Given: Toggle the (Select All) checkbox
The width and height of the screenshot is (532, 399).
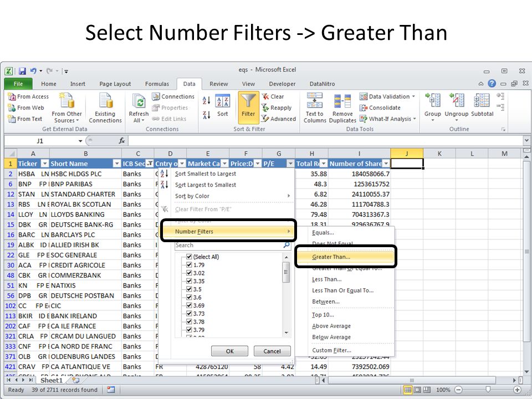Looking at the screenshot, I should [190, 257].
